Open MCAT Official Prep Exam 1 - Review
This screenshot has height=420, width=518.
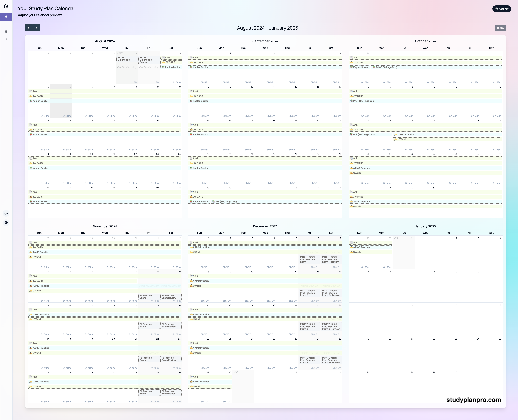[x=331, y=259]
